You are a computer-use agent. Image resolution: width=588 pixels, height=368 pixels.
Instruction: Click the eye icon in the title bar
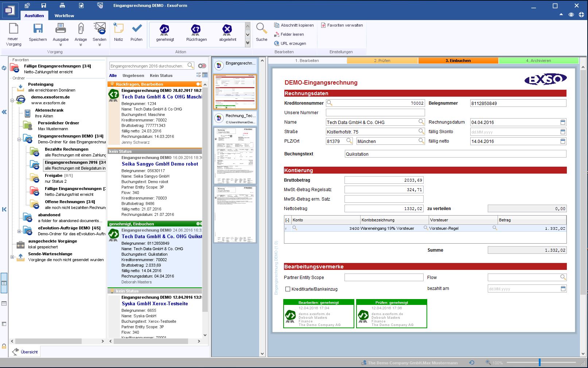[571, 15]
